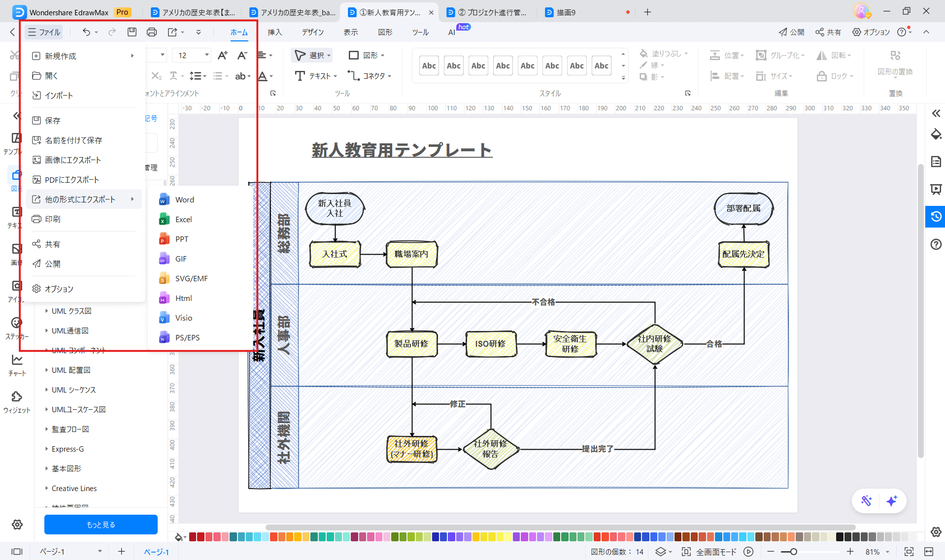Choose 印刷 from file menu

(84, 219)
